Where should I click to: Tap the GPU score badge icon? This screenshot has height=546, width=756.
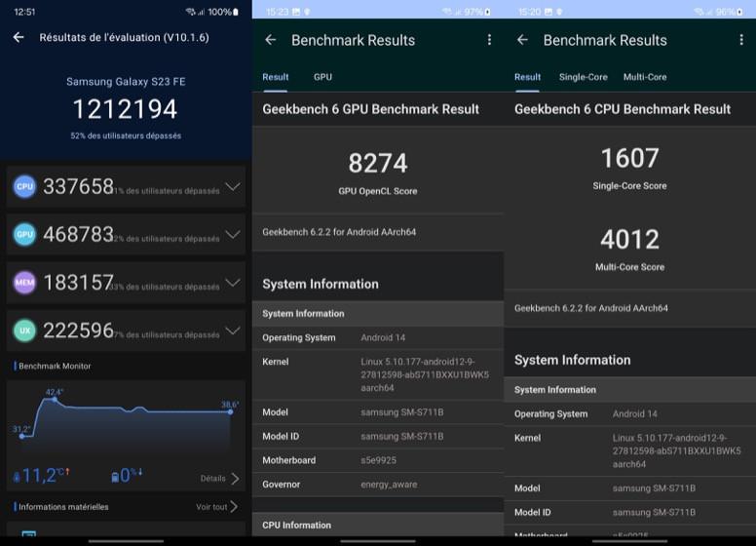(24, 234)
